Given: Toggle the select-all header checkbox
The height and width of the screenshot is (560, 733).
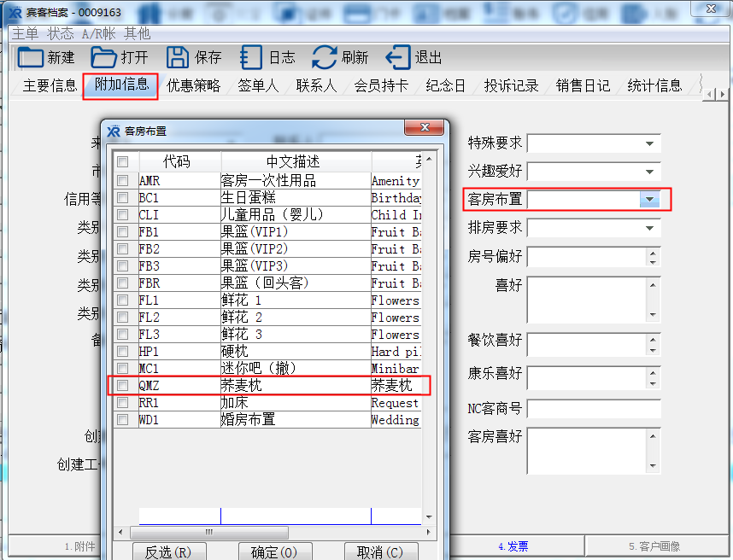Looking at the screenshot, I should click(x=122, y=161).
